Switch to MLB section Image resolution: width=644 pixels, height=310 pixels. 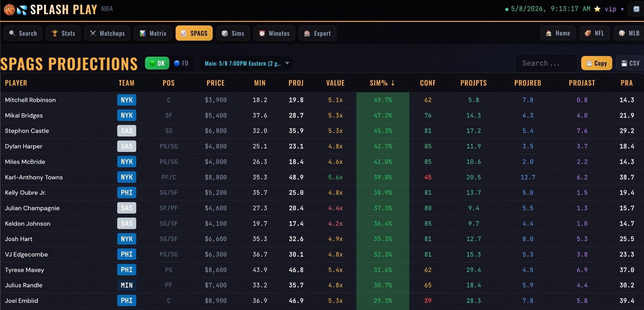[629, 33]
